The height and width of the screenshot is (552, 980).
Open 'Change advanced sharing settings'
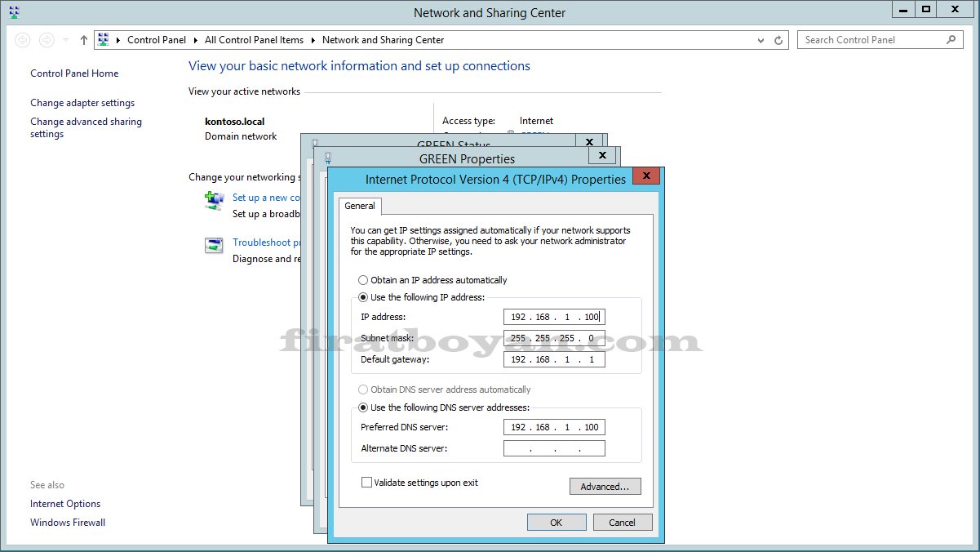tap(86, 127)
